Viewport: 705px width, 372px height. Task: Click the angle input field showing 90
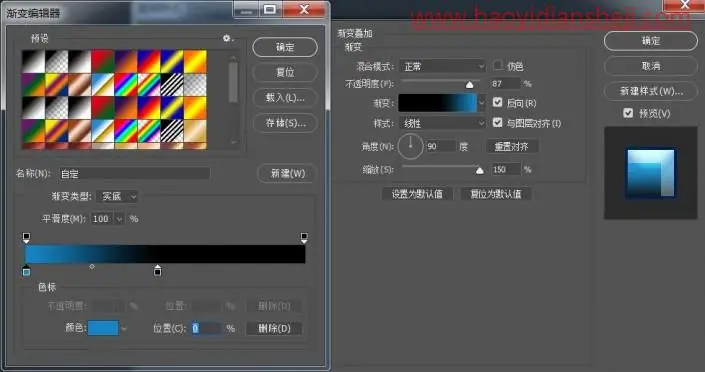pyautogui.click(x=441, y=147)
